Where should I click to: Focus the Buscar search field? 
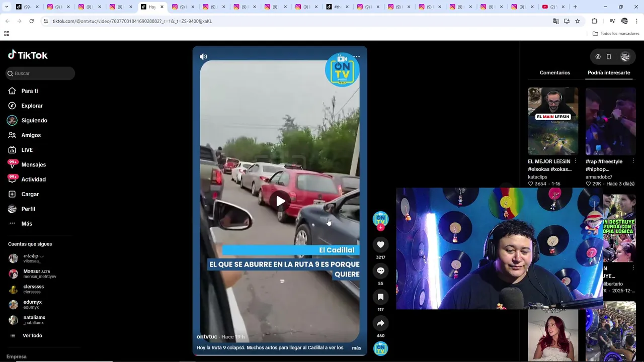[x=40, y=73]
